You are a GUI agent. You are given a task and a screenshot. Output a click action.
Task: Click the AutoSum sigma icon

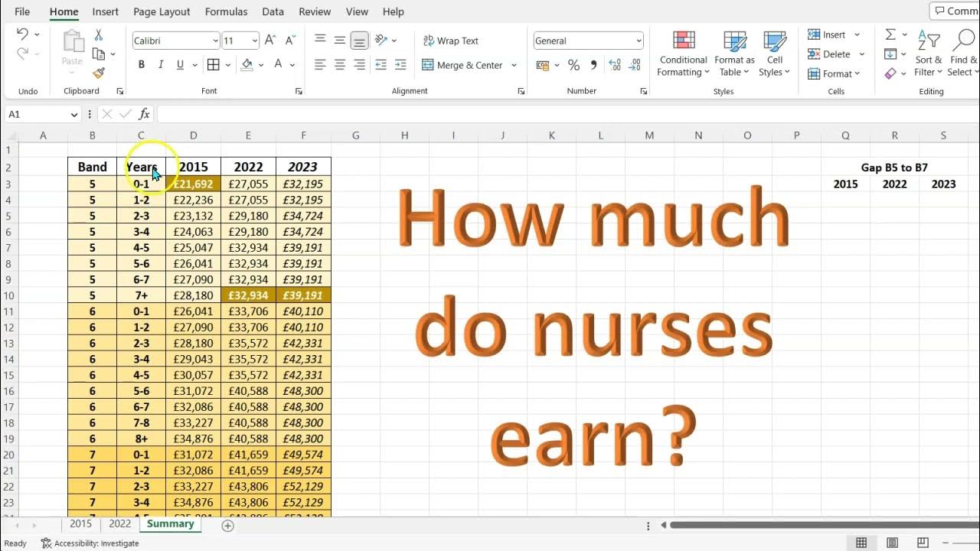pyautogui.click(x=890, y=34)
